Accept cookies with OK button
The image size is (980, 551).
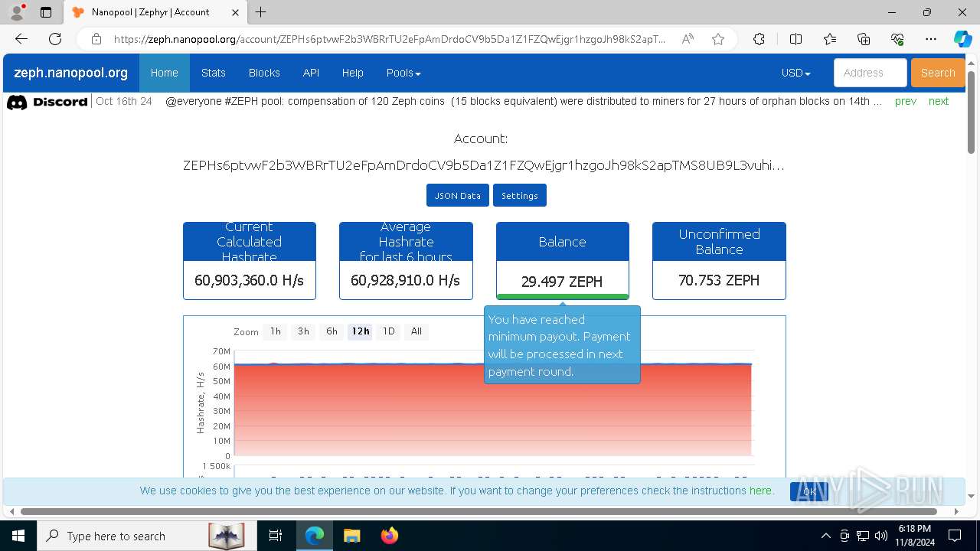coord(809,491)
